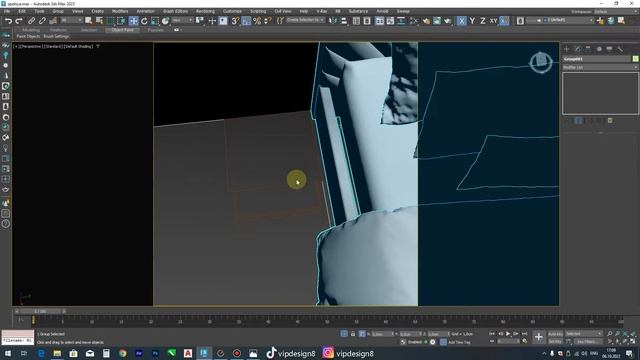Click the object color swatch beside the name
The width and height of the screenshot is (640, 360).
tap(636, 59)
